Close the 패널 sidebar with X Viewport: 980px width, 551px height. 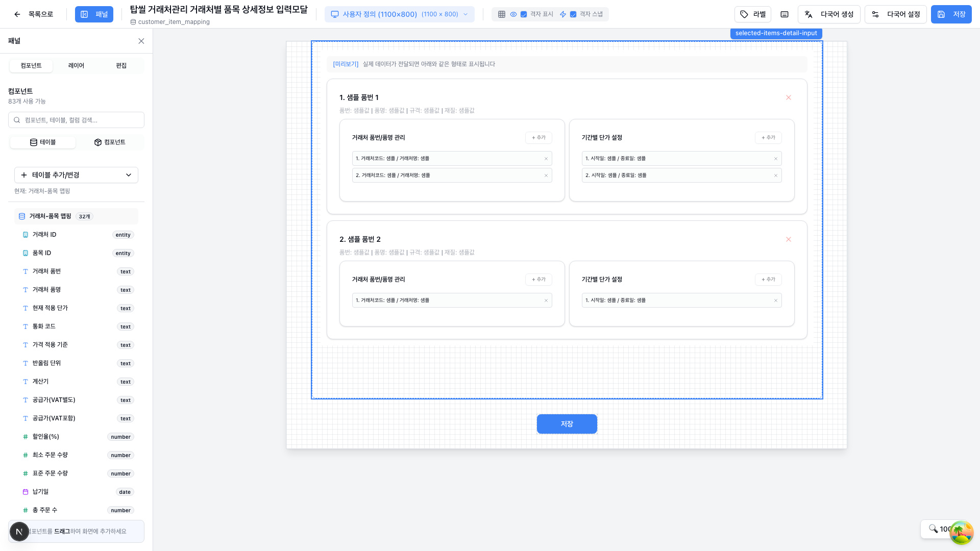tap(141, 41)
